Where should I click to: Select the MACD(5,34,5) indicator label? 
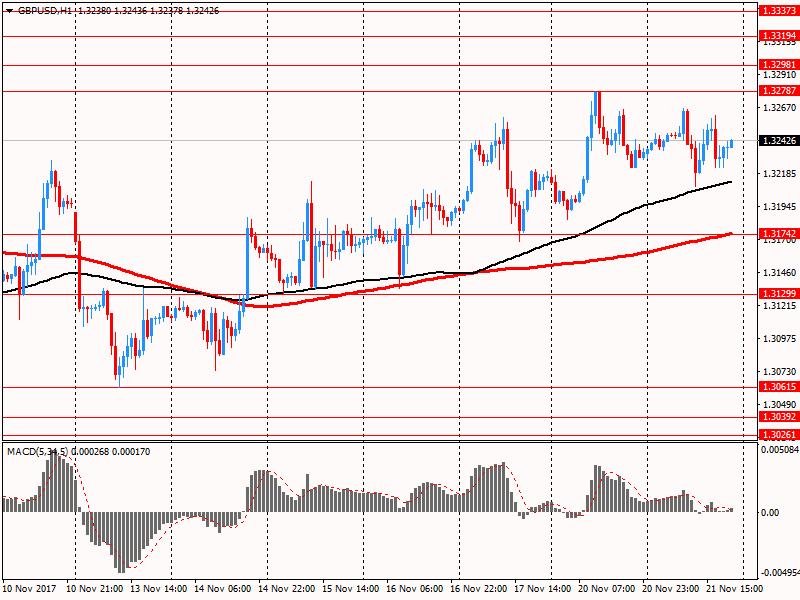(x=37, y=452)
